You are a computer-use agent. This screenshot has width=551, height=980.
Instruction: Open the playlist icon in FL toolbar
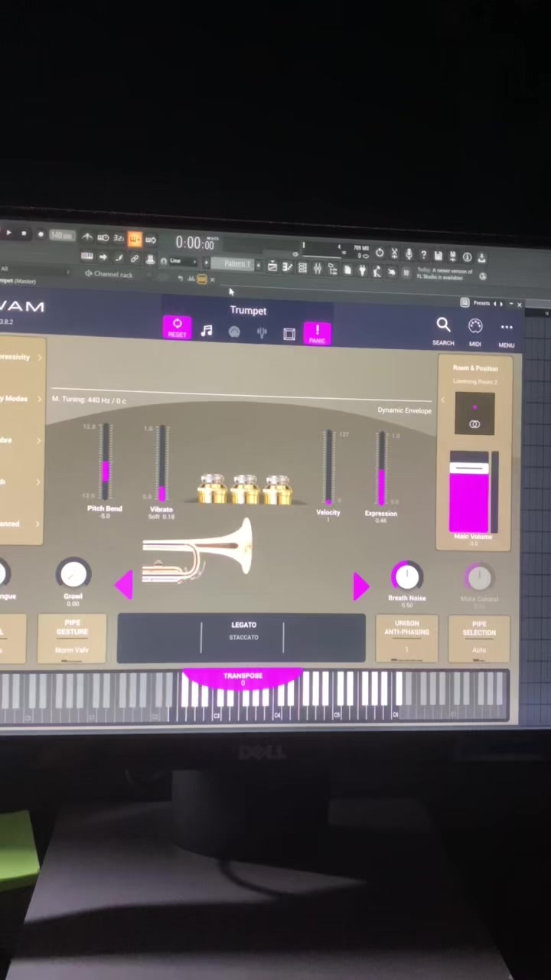(x=272, y=266)
